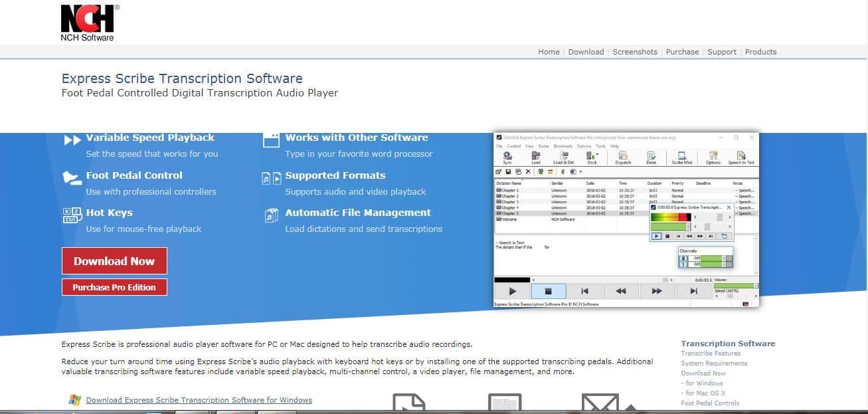
Task: Click the Supported Formats media icon
Action: click(271, 178)
